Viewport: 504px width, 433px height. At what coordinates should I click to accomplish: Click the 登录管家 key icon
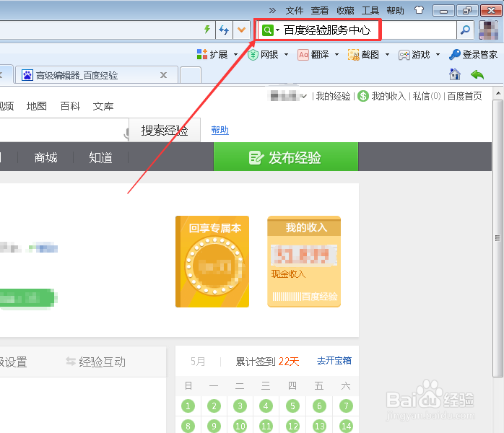click(x=455, y=54)
